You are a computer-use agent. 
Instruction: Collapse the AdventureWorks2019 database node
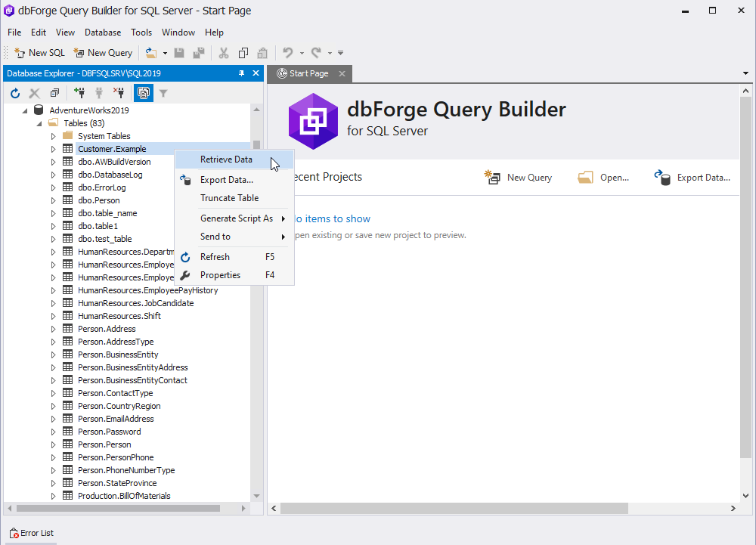coord(25,110)
